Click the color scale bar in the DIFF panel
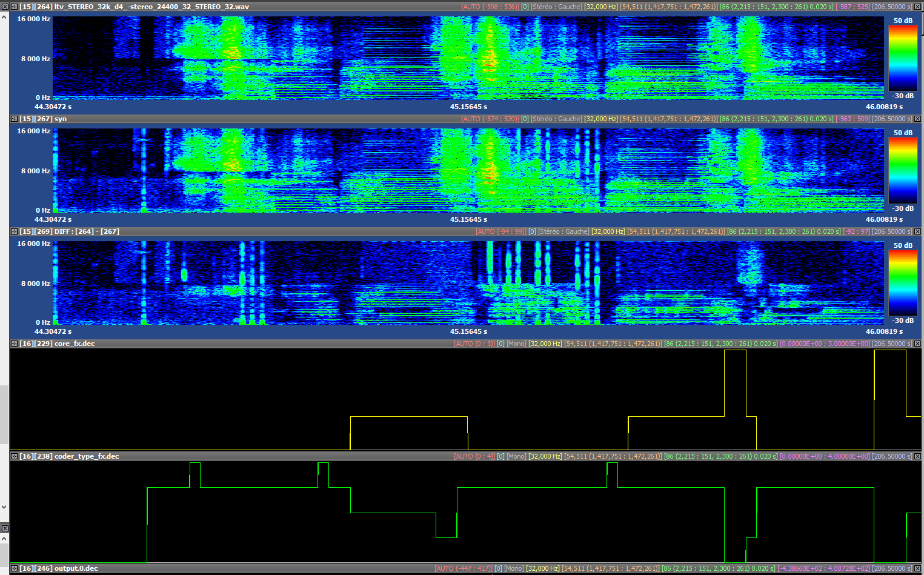This screenshot has width=924, height=575. coord(903,283)
